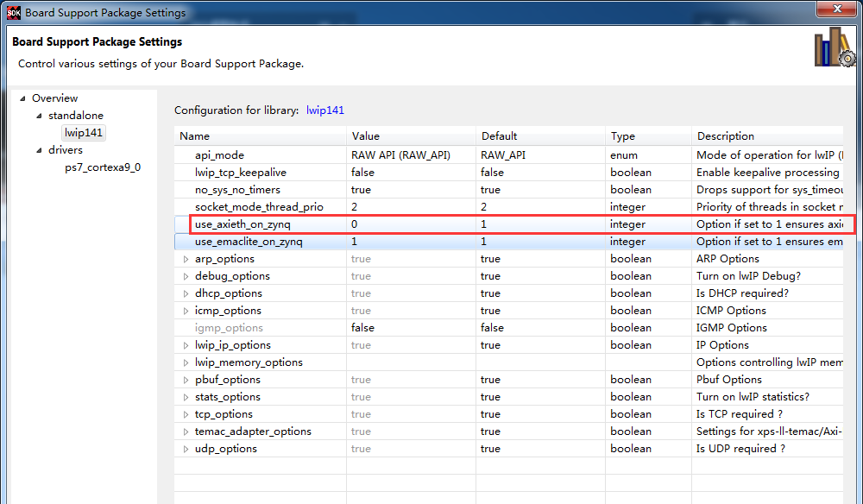The width and height of the screenshot is (863, 504).
Task: Select standalone in the tree
Action: (75, 116)
